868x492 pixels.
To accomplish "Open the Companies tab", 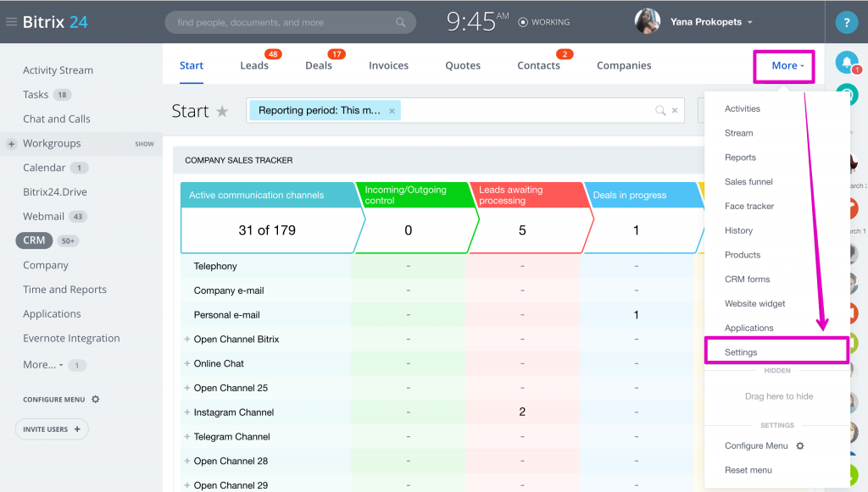I will click(x=624, y=65).
